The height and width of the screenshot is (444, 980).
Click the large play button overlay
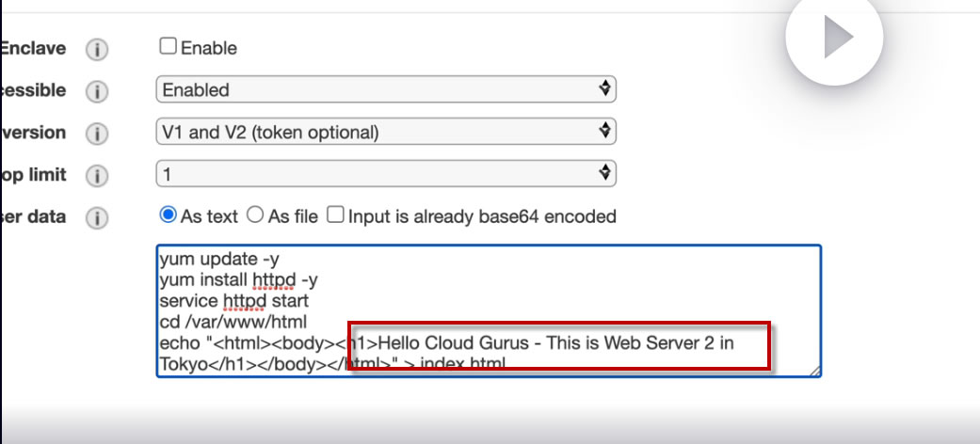pyautogui.click(x=834, y=38)
